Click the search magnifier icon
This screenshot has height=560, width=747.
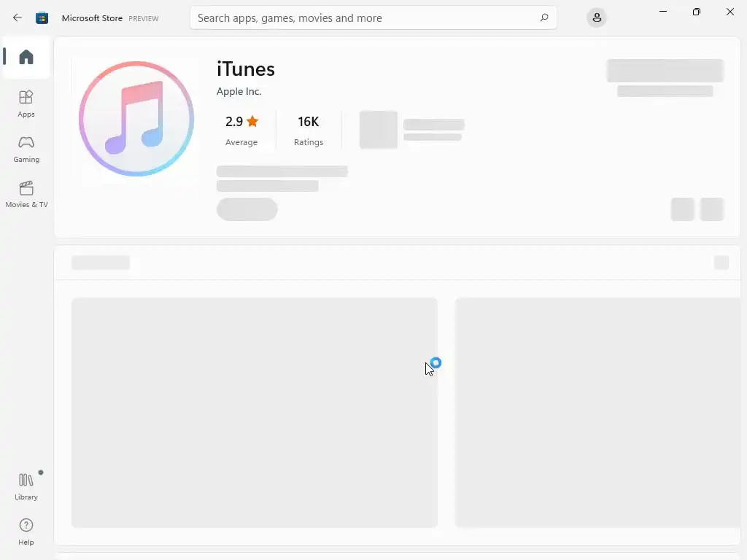click(x=544, y=17)
